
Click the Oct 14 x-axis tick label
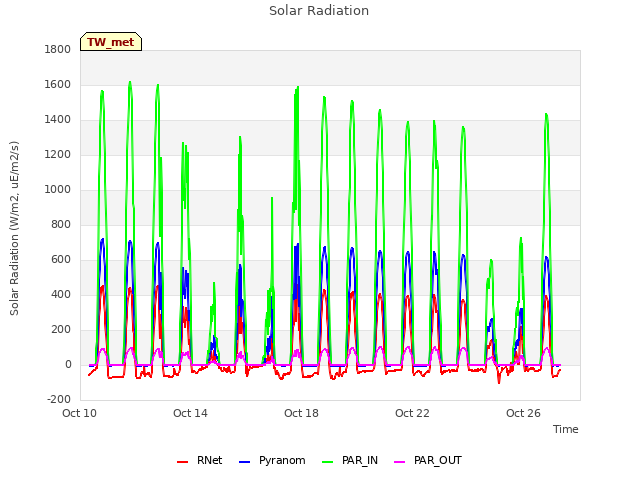pyautogui.click(x=191, y=413)
